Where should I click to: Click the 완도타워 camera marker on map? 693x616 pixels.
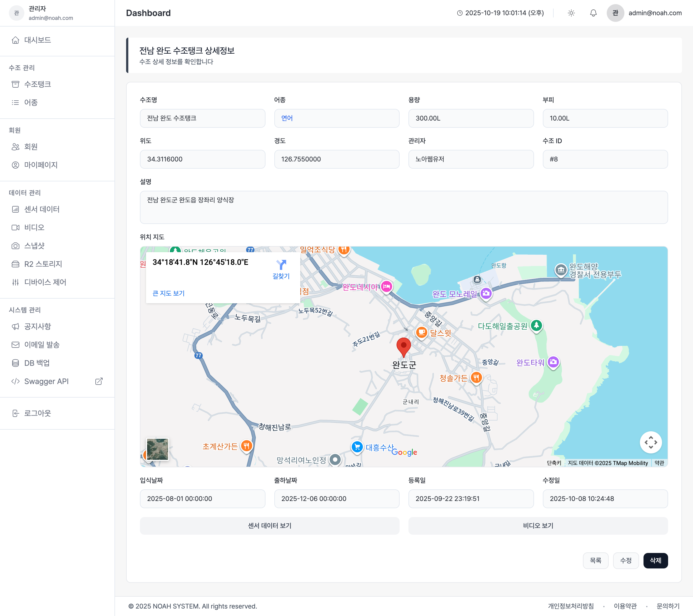pyautogui.click(x=553, y=362)
